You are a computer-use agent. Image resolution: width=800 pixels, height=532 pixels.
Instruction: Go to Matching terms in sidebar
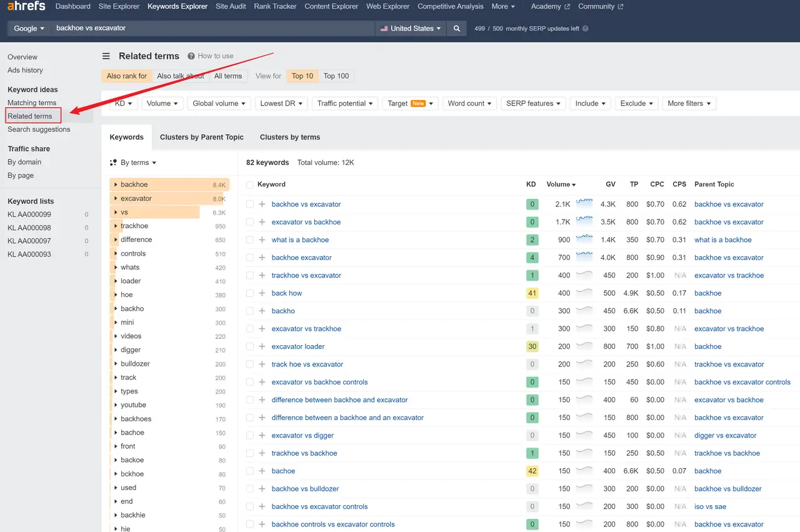tap(32, 103)
